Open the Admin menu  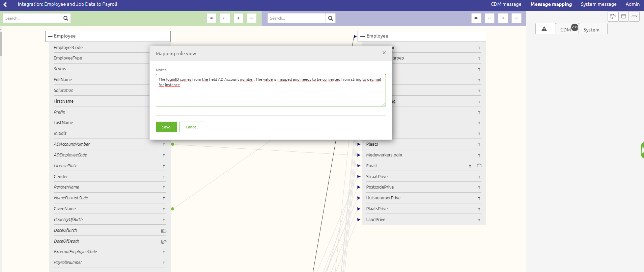tap(633, 4)
